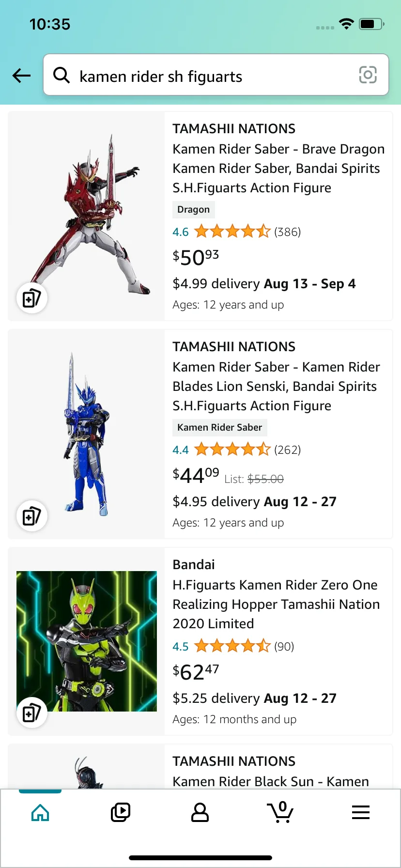
Task: Click the search field with 'kamen rider sh figuarts'
Action: (x=213, y=76)
